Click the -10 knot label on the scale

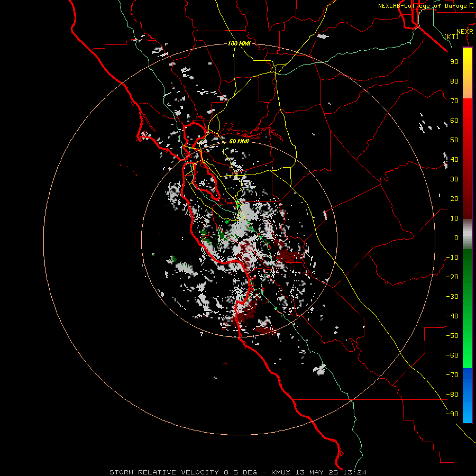(452, 258)
